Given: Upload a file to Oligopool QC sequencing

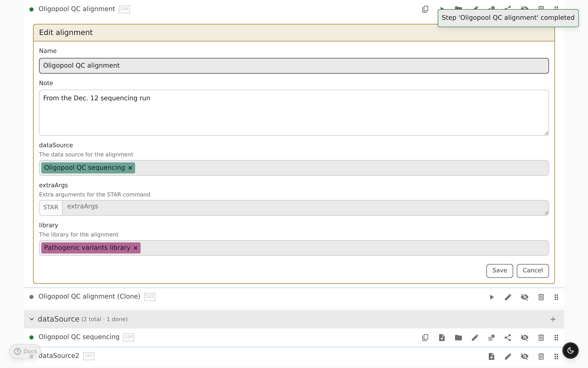Looking at the screenshot, I should (x=442, y=338).
